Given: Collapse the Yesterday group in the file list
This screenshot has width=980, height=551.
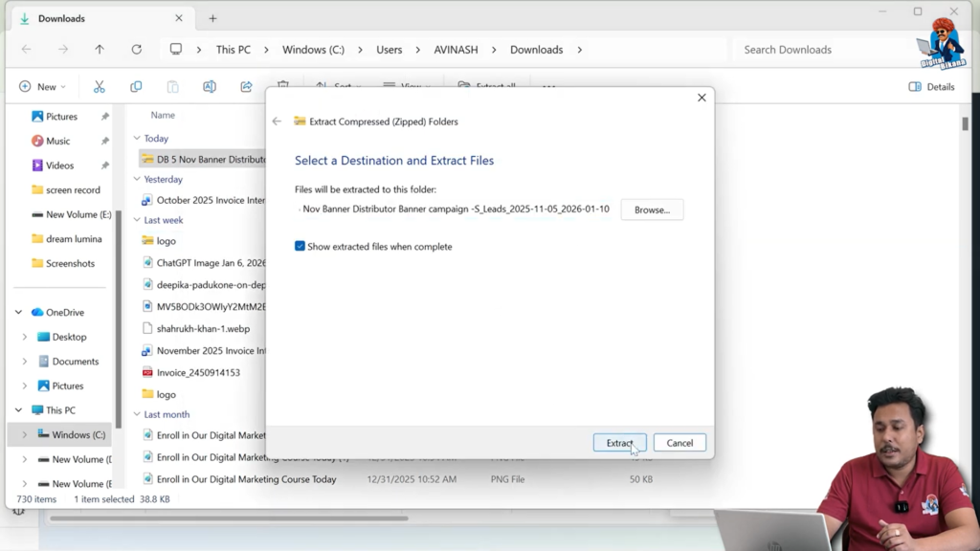Looking at the screenshot, I should pos(139,179).
